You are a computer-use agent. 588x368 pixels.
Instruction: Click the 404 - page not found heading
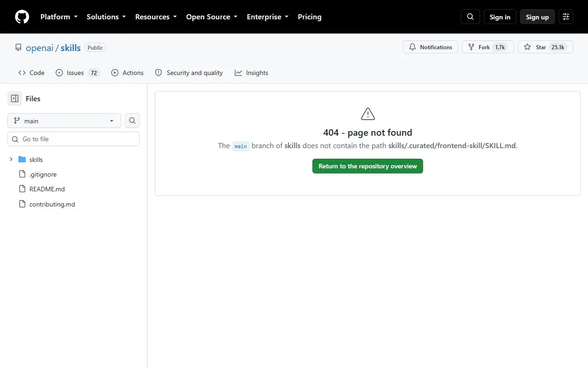367,132
